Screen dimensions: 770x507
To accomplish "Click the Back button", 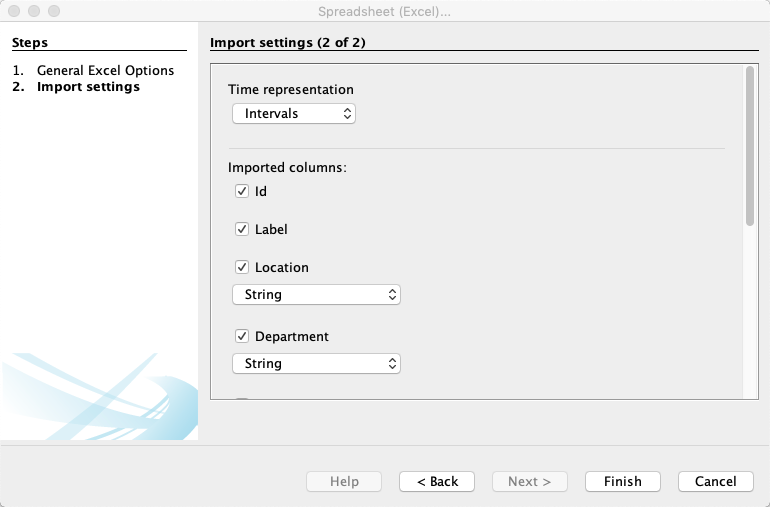I will click(x=437, y=481).
